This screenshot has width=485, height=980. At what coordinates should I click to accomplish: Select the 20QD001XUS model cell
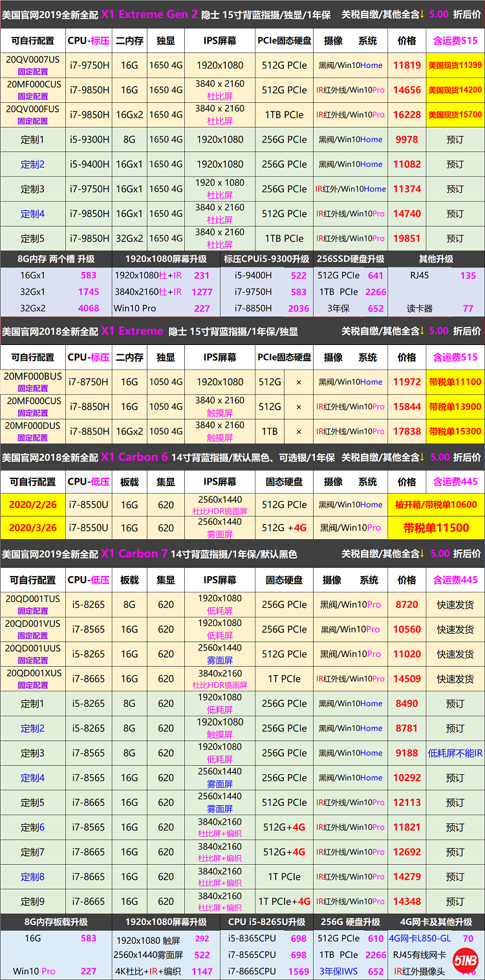click(32, 678)
